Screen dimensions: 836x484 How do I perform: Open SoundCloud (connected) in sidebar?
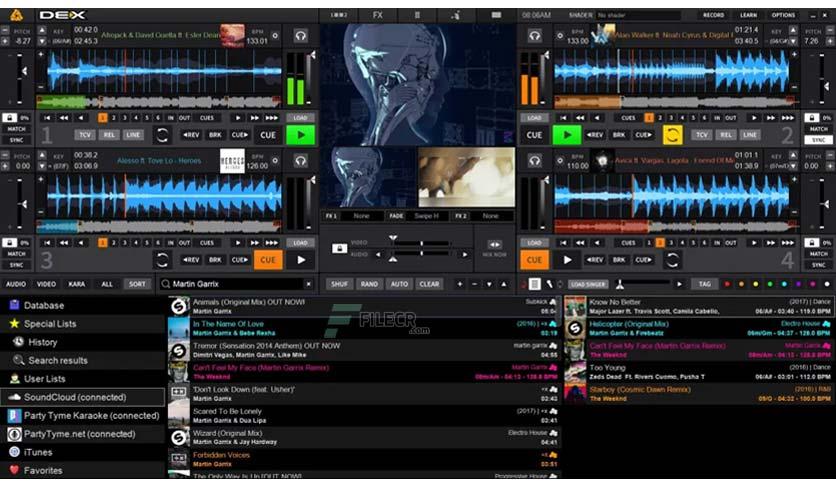point(83,397)
